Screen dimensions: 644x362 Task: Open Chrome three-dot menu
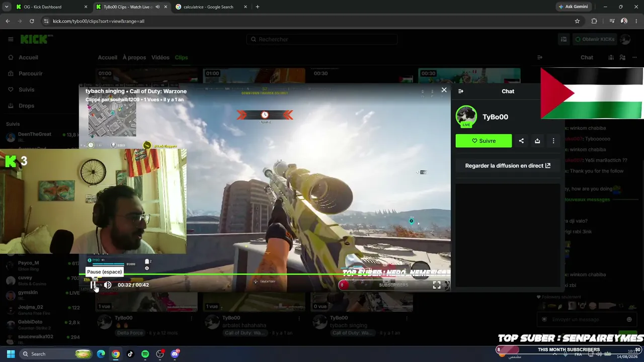pos(636,21)
